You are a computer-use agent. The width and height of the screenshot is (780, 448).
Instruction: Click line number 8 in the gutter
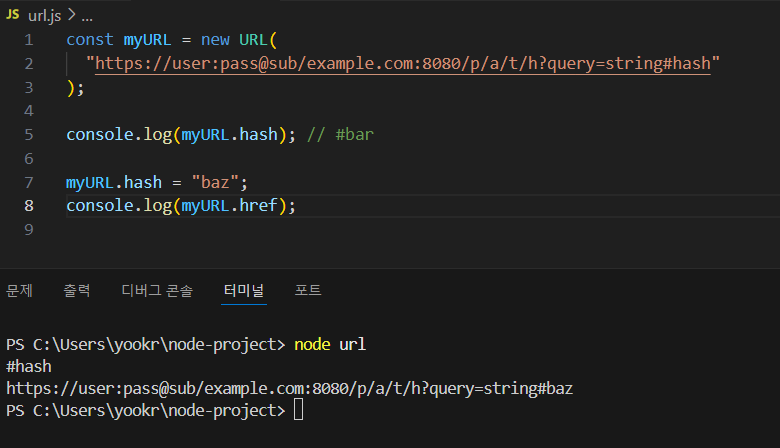click(29, 206)
